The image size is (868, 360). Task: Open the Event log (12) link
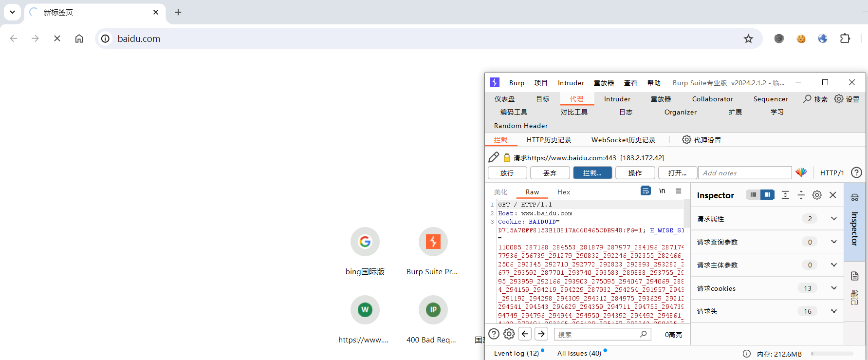tap(517, 353)
